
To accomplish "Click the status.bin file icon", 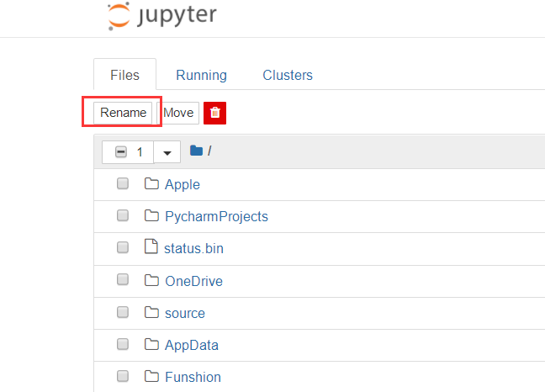I will pyautogui.click(x=151, y=246).
